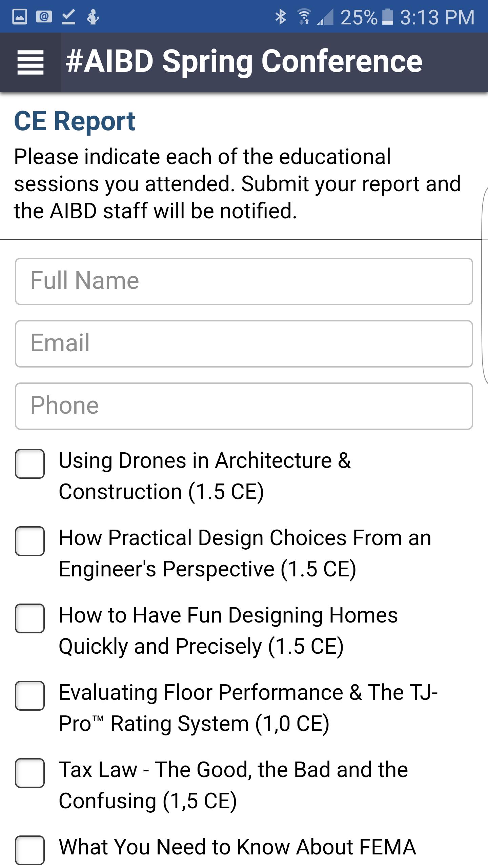Click the Full Name input field
The height and width of the screenshot is (868, 488).
click(243, 281)
